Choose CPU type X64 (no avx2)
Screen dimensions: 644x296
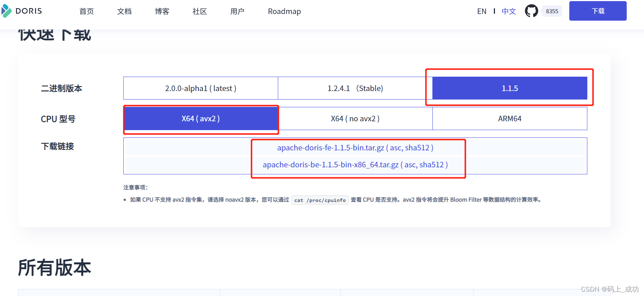355,119
